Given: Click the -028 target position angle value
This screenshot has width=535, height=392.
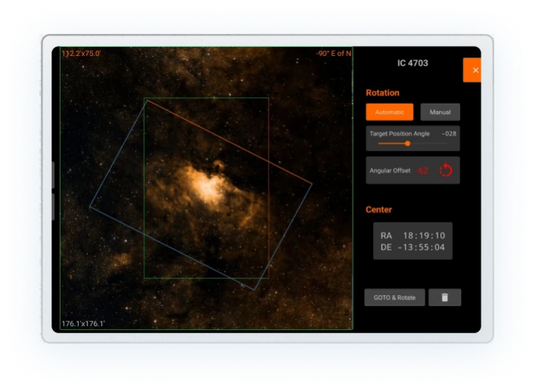Looking at the screenshot, I should tap(449, 134).
